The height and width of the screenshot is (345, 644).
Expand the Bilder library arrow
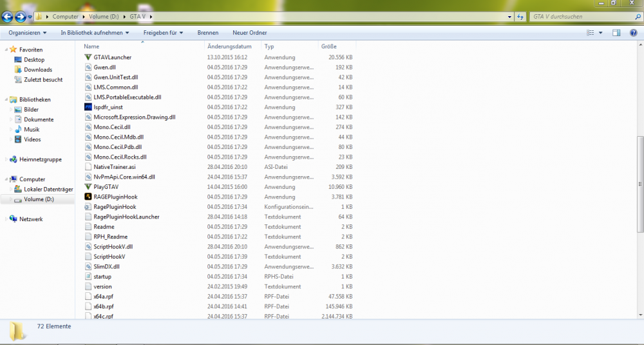[11, 110]
